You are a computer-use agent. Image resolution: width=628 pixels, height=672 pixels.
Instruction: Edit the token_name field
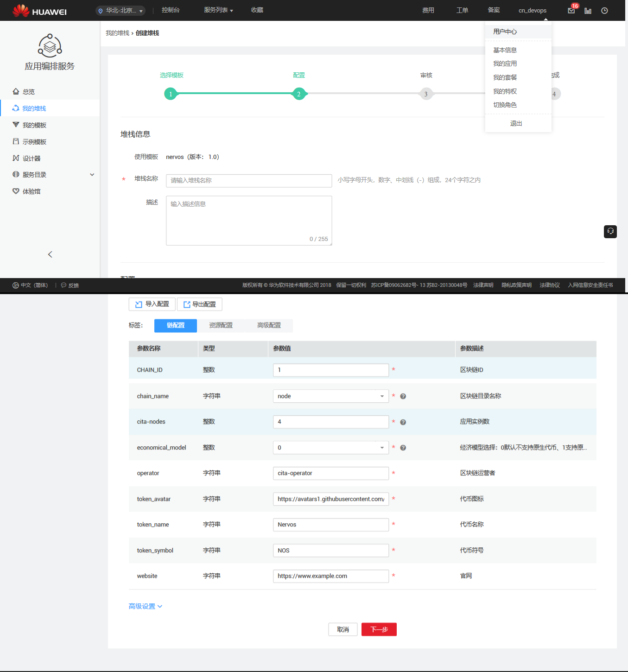pos(331,525)
